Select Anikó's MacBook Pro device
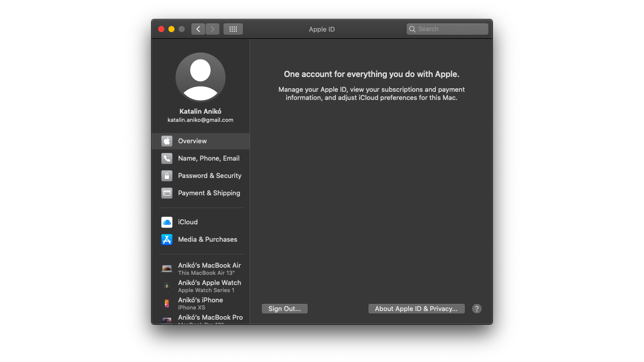The width and height of the screenshot is (644, 362). 201,319
